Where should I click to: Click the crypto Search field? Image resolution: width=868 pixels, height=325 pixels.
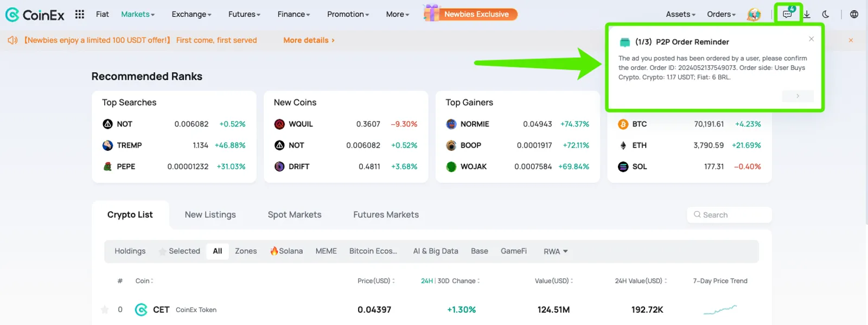[729, 215]
